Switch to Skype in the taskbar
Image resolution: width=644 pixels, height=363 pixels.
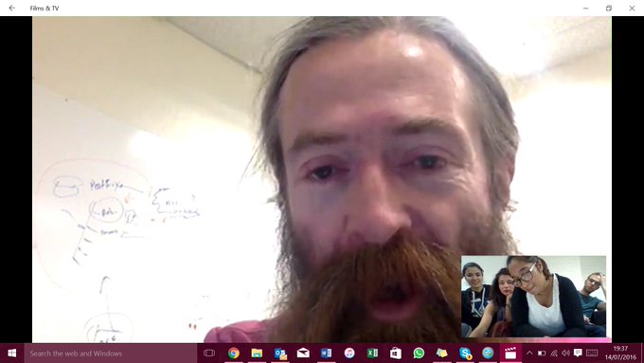click(465, 354)
